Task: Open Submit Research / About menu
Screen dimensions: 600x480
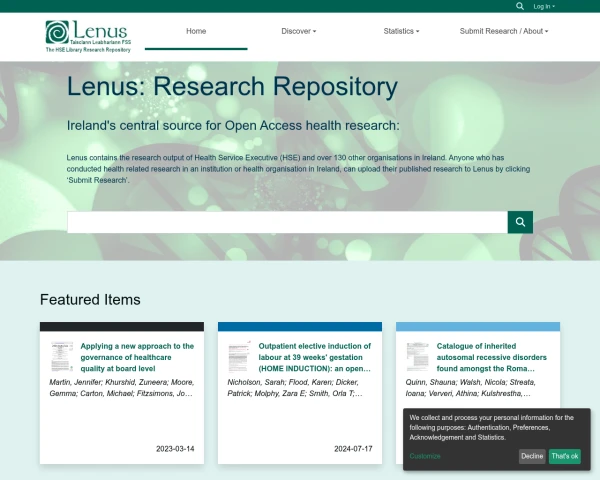Action: 504,31
